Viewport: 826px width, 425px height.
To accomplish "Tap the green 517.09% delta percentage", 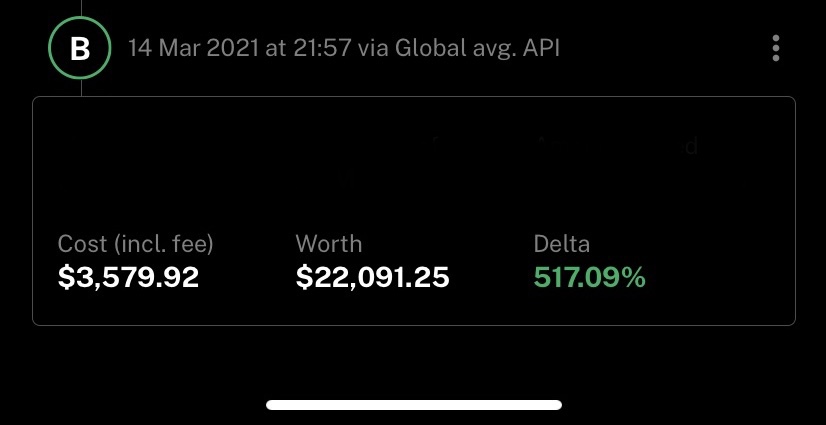I will point(589,277).
